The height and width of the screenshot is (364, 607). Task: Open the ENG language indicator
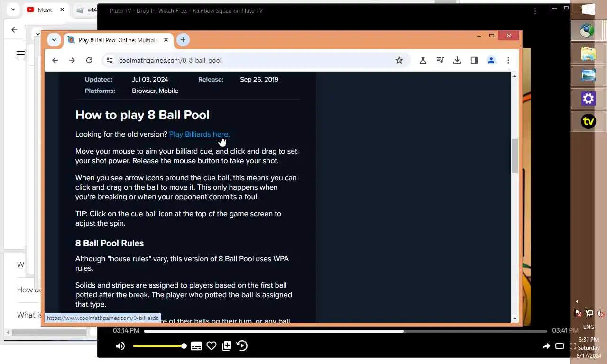(x=589, y=327)
